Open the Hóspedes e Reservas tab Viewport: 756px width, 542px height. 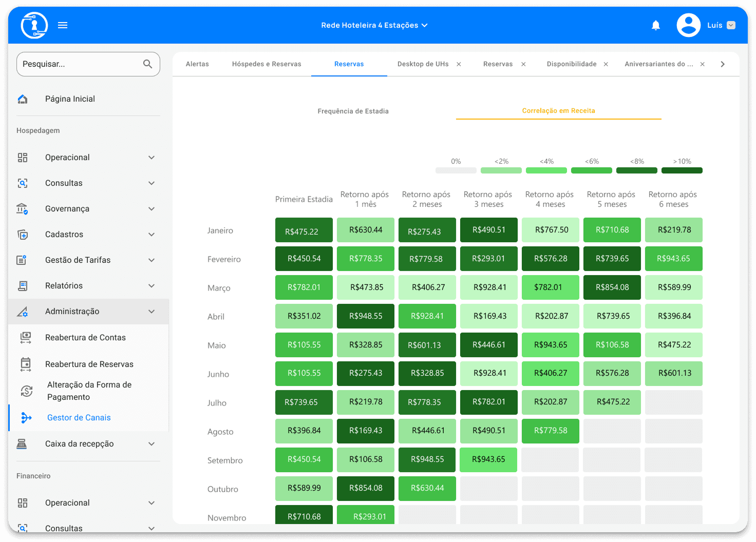(267, 64)
